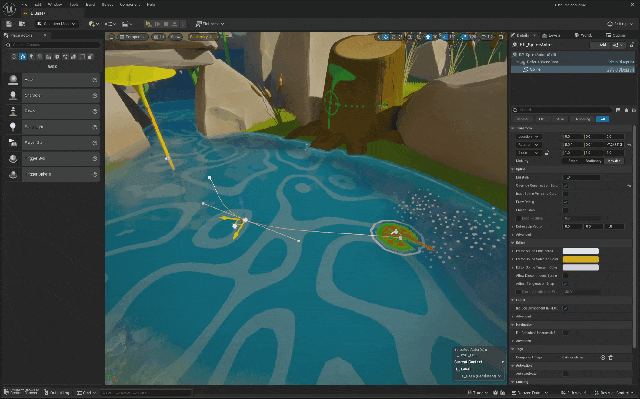
Task: Start Play In Editor with the green play icon
Action: pos(149,24)
